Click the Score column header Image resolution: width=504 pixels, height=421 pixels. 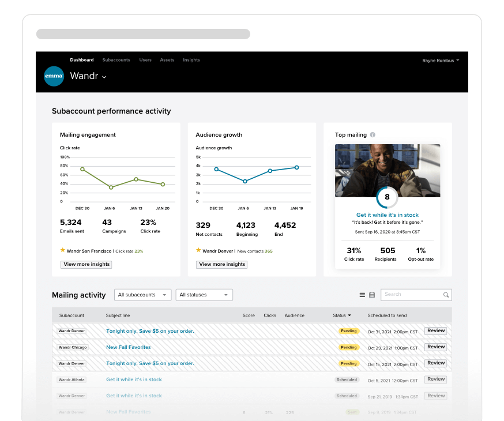[x=249, y=315]
